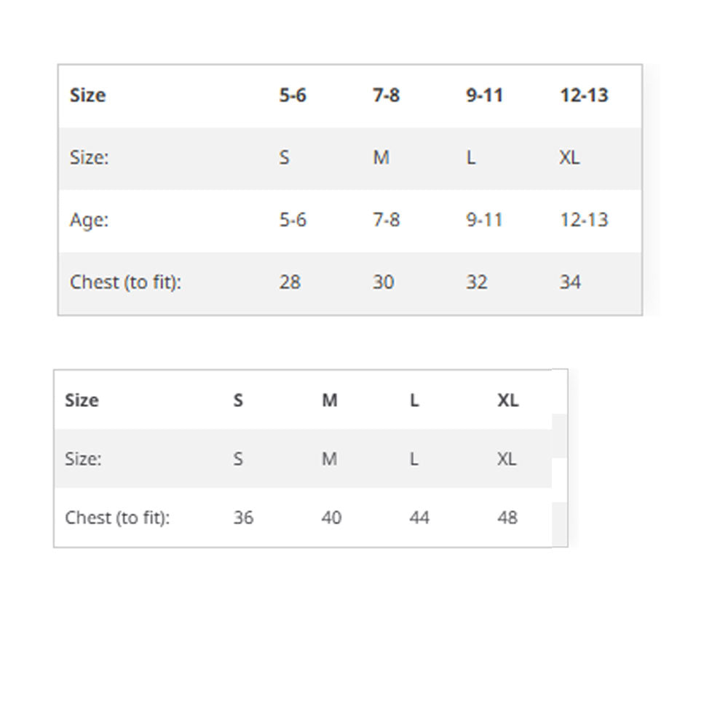
Task: Select chest measurement 30 cell
Action: (x=384, y=282)
